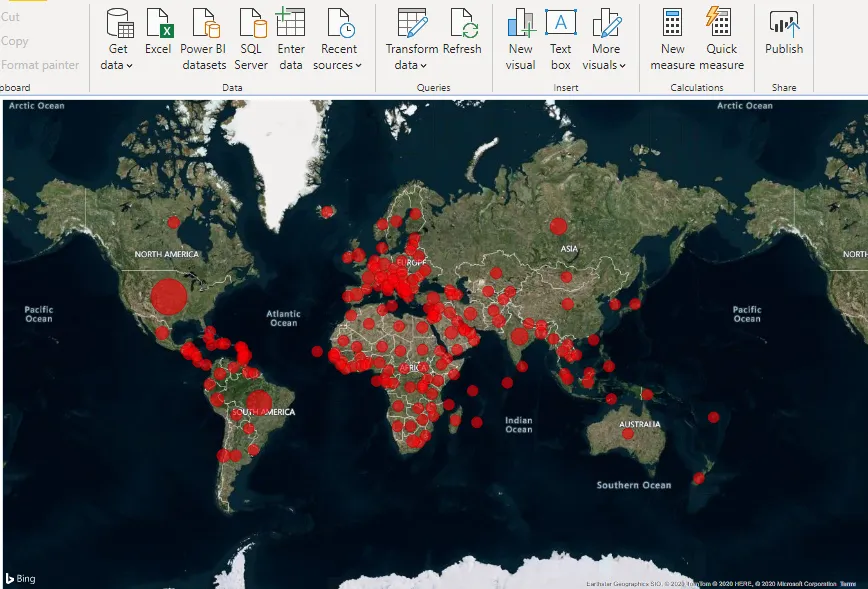
Task: Create a New measure
Action: pyautogui.click(x=673, y=39)
